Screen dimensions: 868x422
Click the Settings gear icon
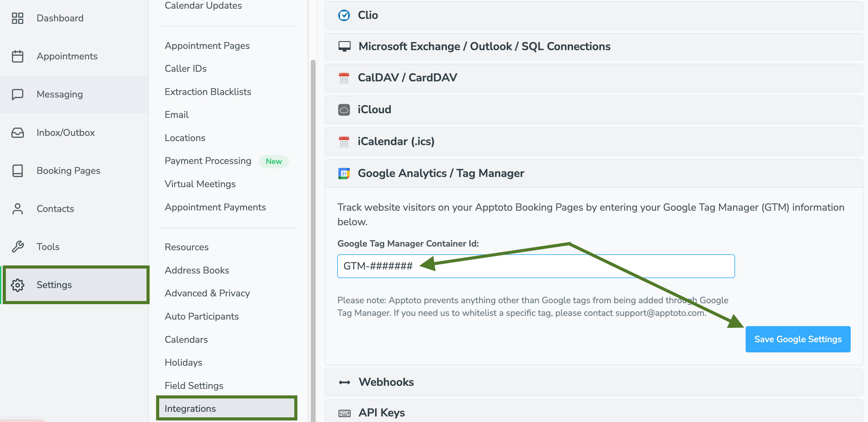pyautogui.click(x=18, y=285)
